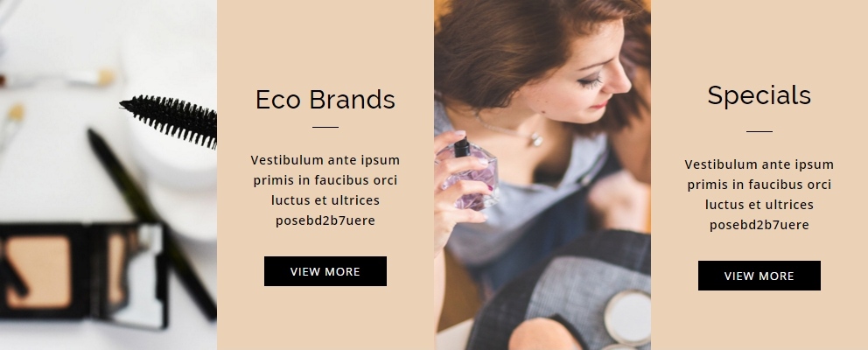
Task: Click View More under Specials
Action: [x=759, y=276]
